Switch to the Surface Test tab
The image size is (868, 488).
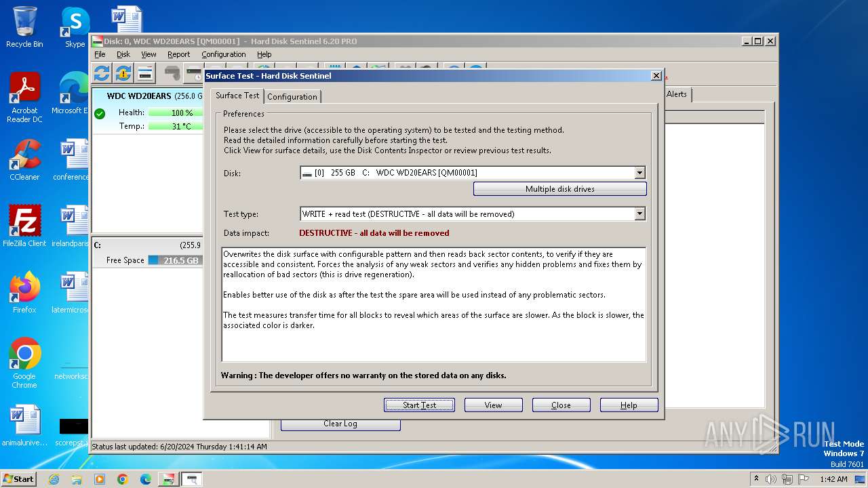point(237,96)
